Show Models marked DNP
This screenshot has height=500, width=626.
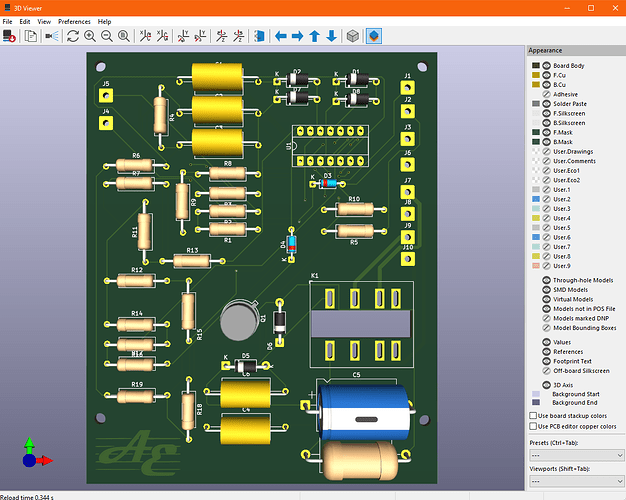point(547,318)
